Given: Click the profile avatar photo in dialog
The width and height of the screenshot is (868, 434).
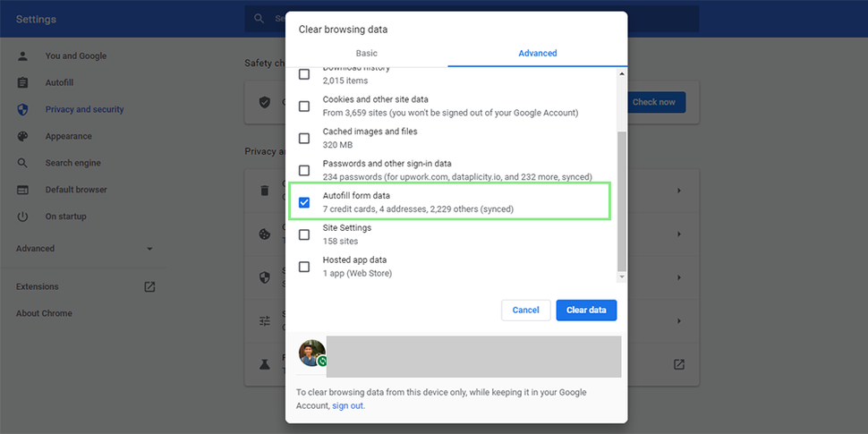Looking at the screenshot, I should pyautogui.click(x=313, y=353).
